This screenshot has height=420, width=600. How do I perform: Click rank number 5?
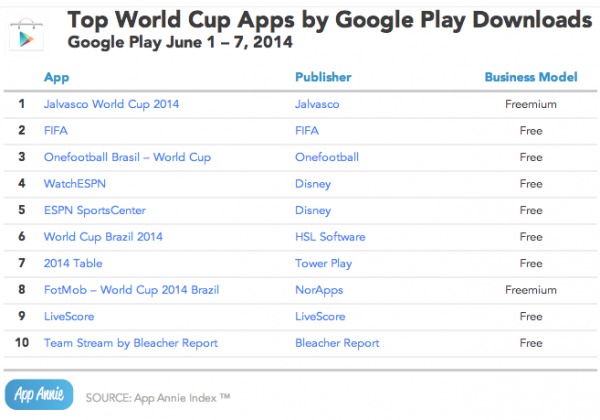coord(22,210)
